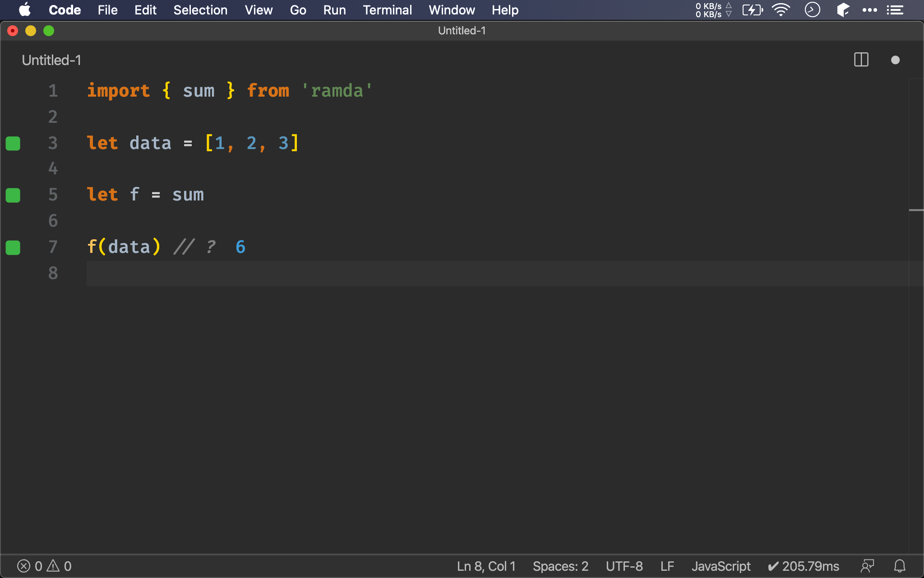Select the Untitled-1 editor tab

51,60
